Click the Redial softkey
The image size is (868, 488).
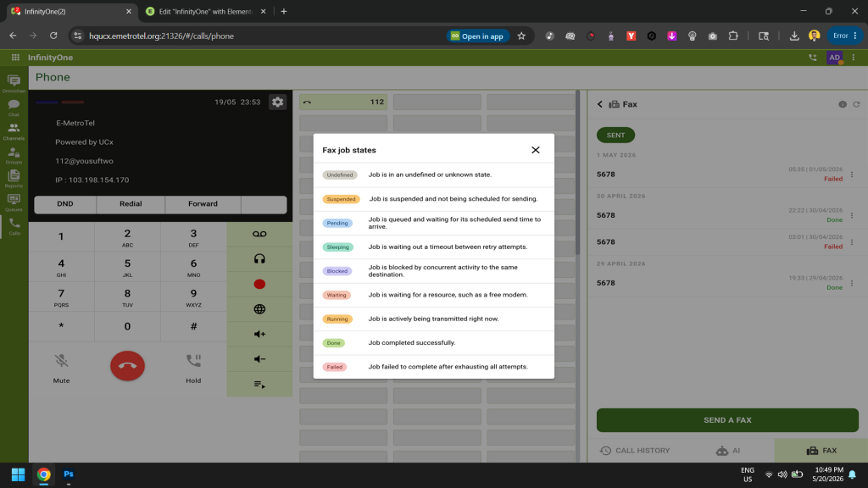click(x=131, y=203)
